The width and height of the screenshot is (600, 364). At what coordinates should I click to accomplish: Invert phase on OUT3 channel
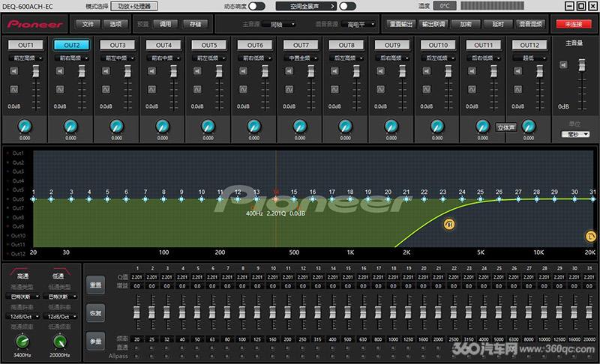tap(106, 89)
